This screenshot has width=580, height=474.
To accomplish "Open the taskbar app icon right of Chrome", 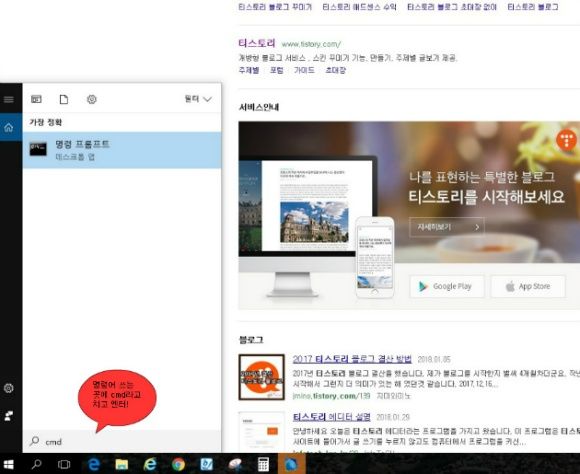I will pyautogui.click(x=206, y=464).
